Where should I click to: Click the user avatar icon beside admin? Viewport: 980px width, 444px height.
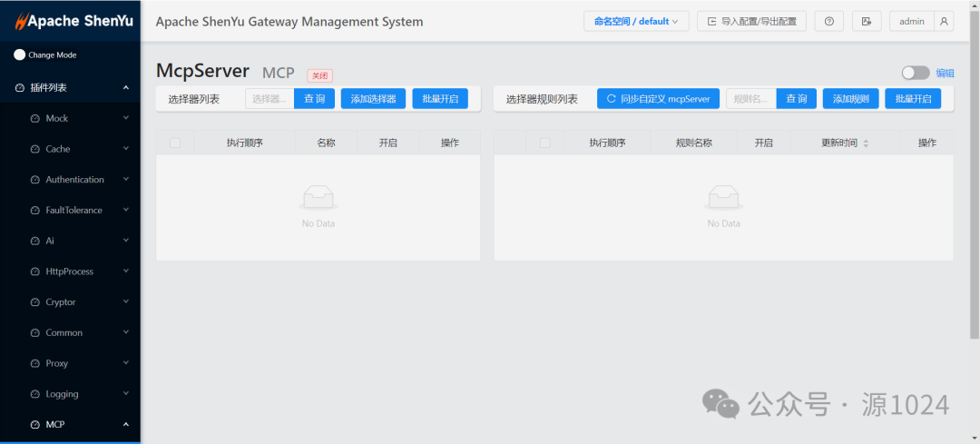coord(944,21)
